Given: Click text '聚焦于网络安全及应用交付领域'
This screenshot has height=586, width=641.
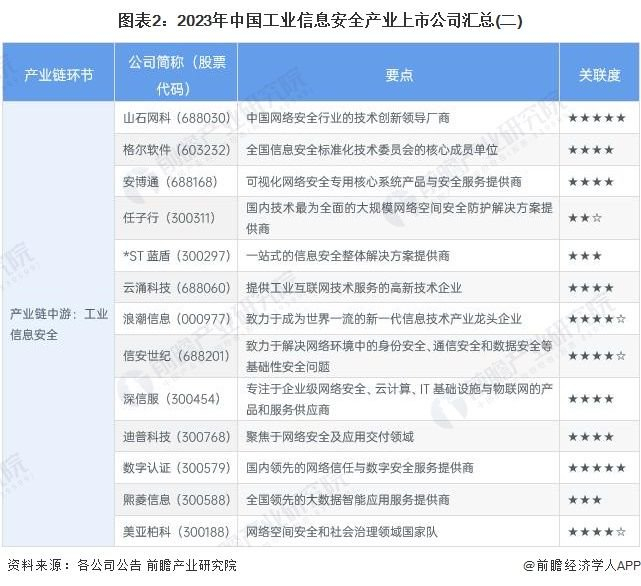Looking at the screenshot, I should coord(329,437).
